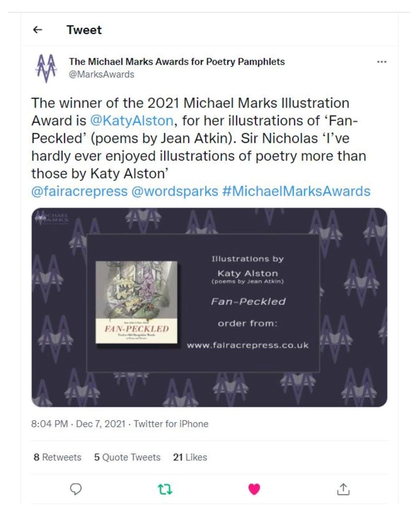
Task: Click the #MichaelMarksAwards hashtag
Action: tap(296, 191)
